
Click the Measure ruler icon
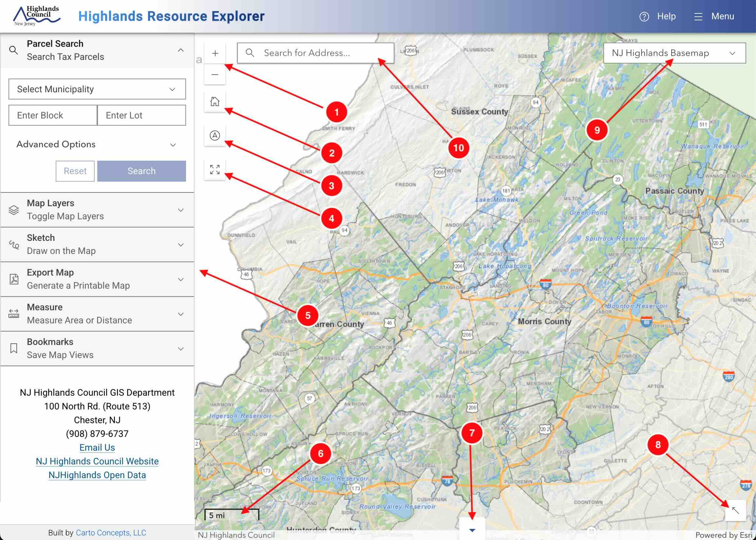pos(14,313)
